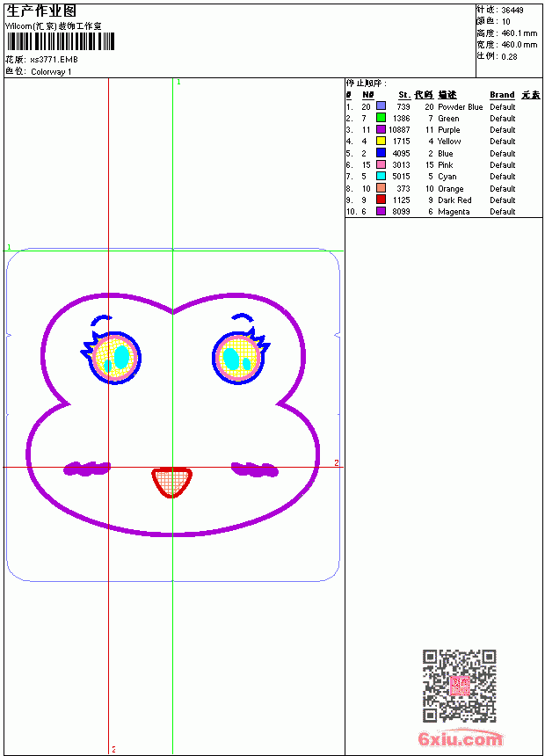Click the frog's left eye
The image size is (545, 756).
tap(113, 355)
